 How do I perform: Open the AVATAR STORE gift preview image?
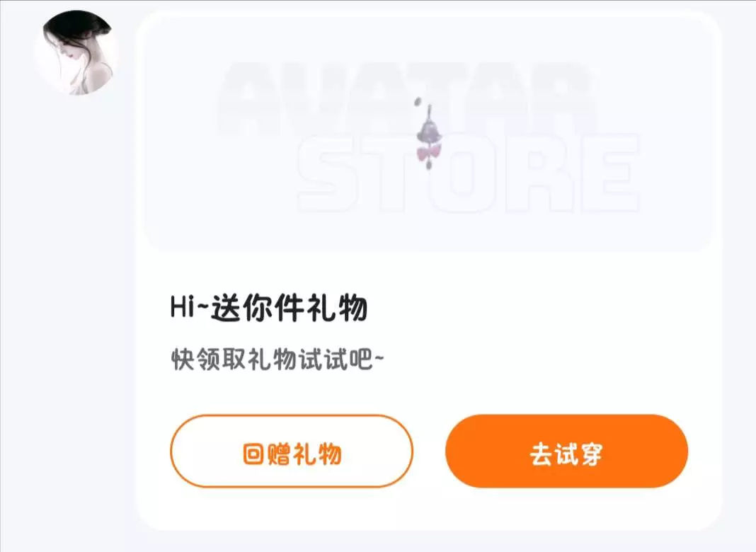point(428,136)
